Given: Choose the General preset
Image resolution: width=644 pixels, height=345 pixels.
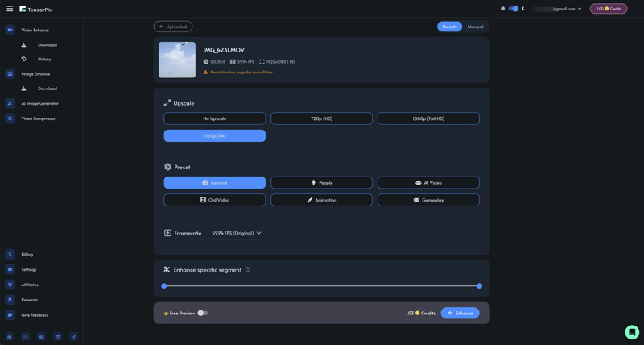Looking at the screenshot, I should pyautogui.click(x=215, y=182).
